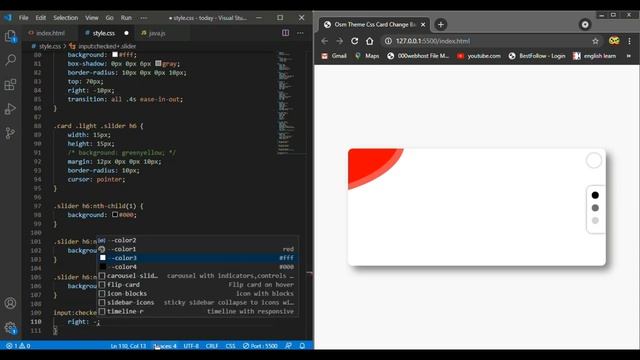Click the #000 color swatch on line 98
This screenshot has height=360, width=640.
coord(115,215)
